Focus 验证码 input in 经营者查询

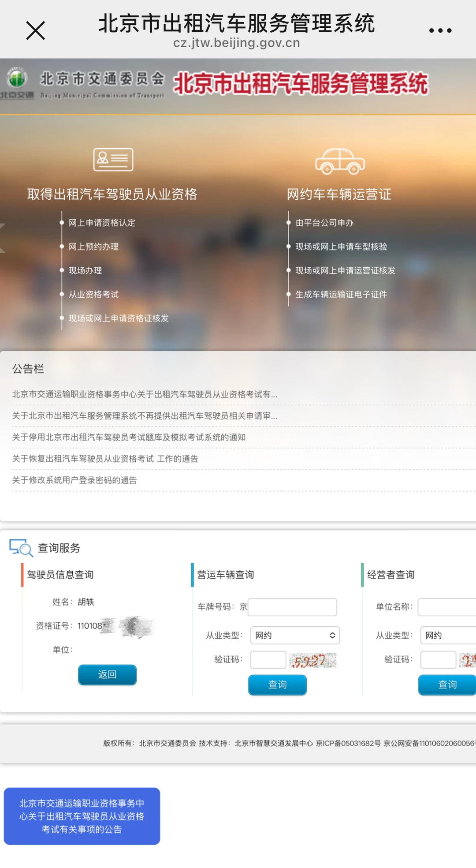438,660
